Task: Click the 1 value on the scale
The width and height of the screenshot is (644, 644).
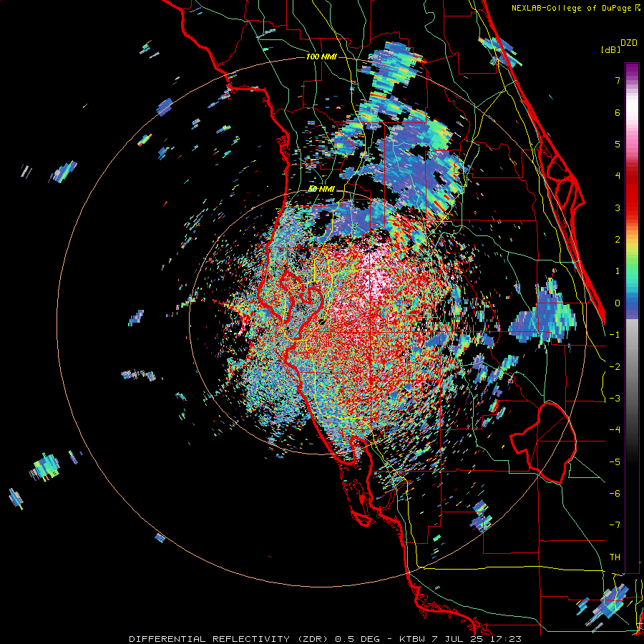Action: point(618,271)
